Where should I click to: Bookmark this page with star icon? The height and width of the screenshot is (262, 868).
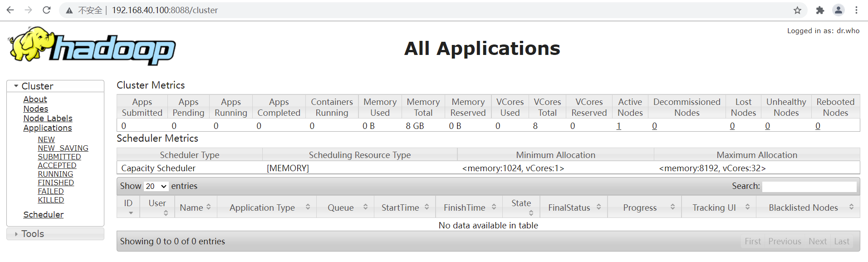coord(797,10)
